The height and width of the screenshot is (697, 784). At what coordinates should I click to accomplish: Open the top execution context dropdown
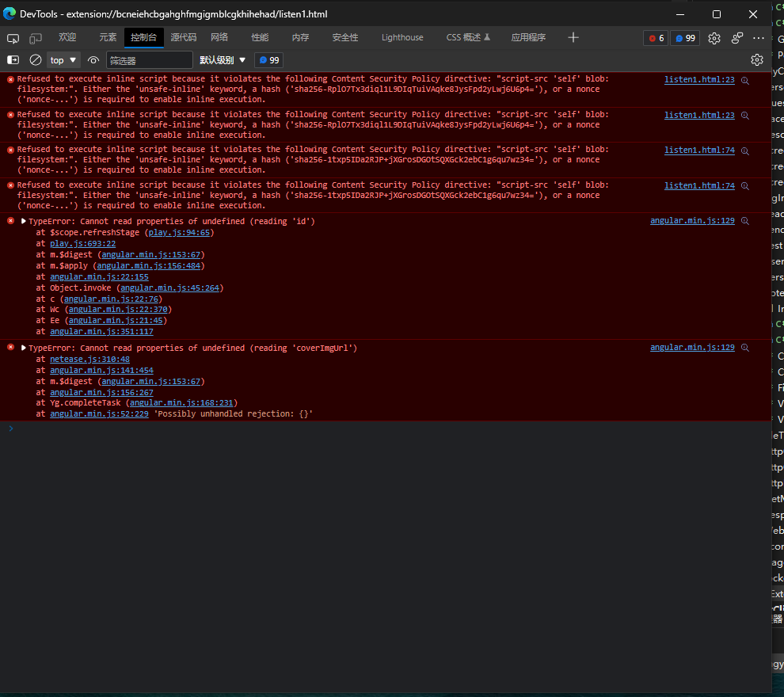pyautogui.click(x=63, y=59)
